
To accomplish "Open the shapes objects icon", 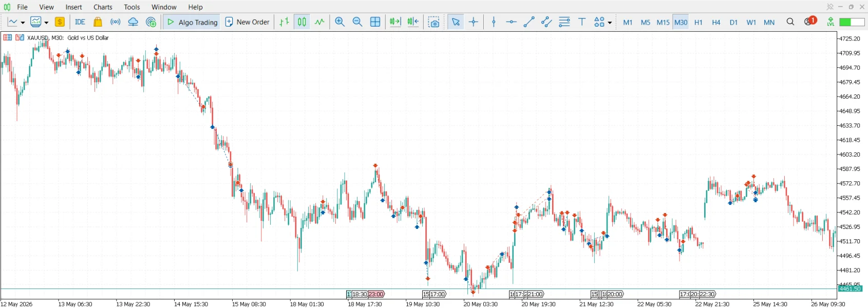I will (x=599, y=22).
